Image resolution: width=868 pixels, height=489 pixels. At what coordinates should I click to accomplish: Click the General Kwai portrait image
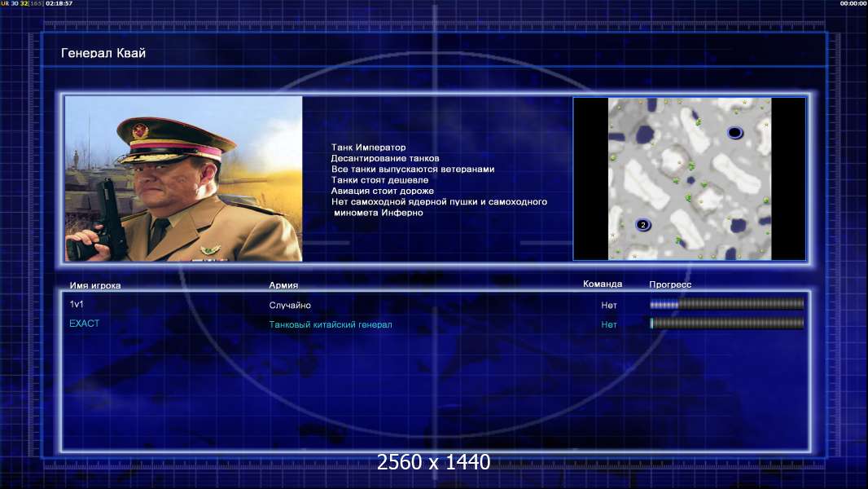coord(184,178)
